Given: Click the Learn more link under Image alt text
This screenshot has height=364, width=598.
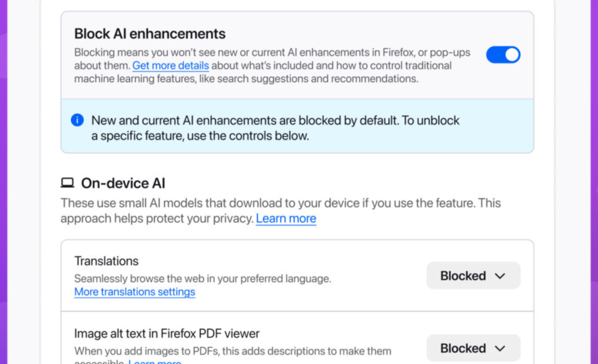Looking at the screenshot, I should (x=155, y=362).
